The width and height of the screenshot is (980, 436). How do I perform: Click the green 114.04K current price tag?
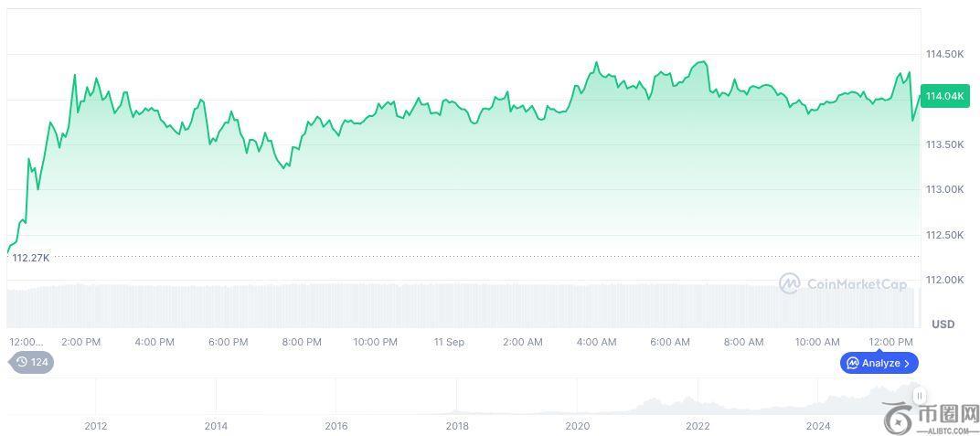945,96
